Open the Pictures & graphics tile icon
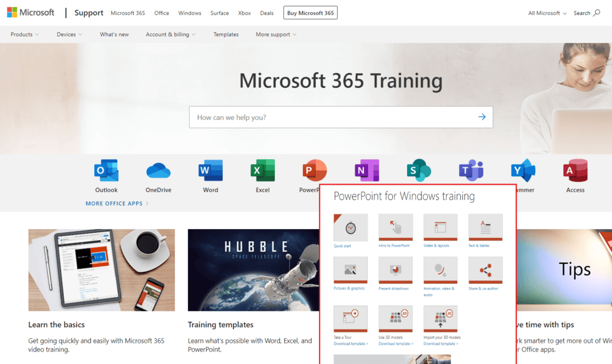The height and width of the screenshot is (364, 612). click(x=350, y=270)
